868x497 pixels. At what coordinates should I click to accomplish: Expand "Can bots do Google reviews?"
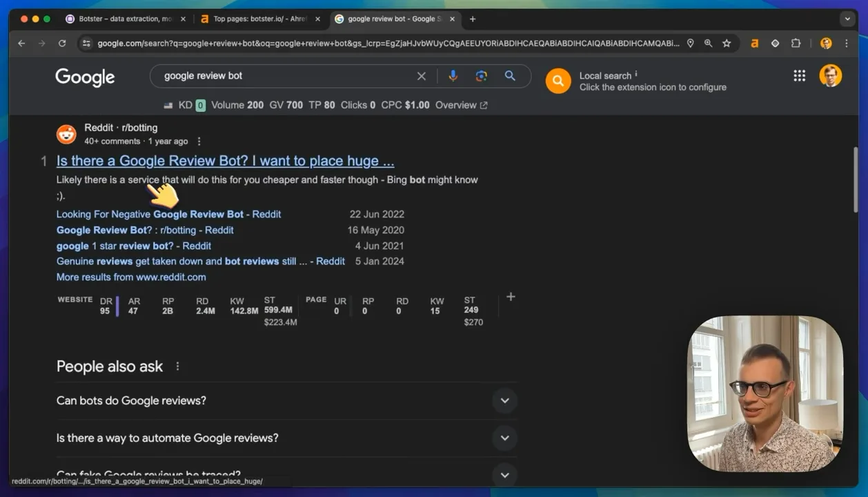287,401
